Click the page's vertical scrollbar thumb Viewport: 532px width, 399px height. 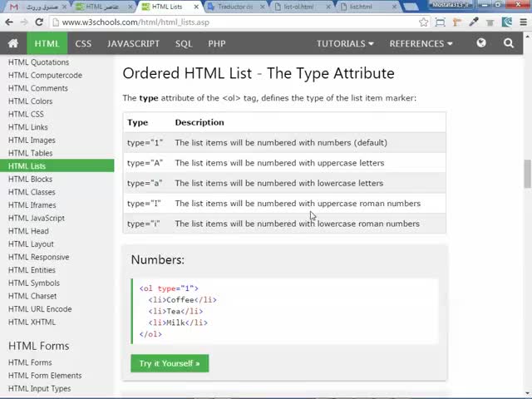tap(527, 175)
